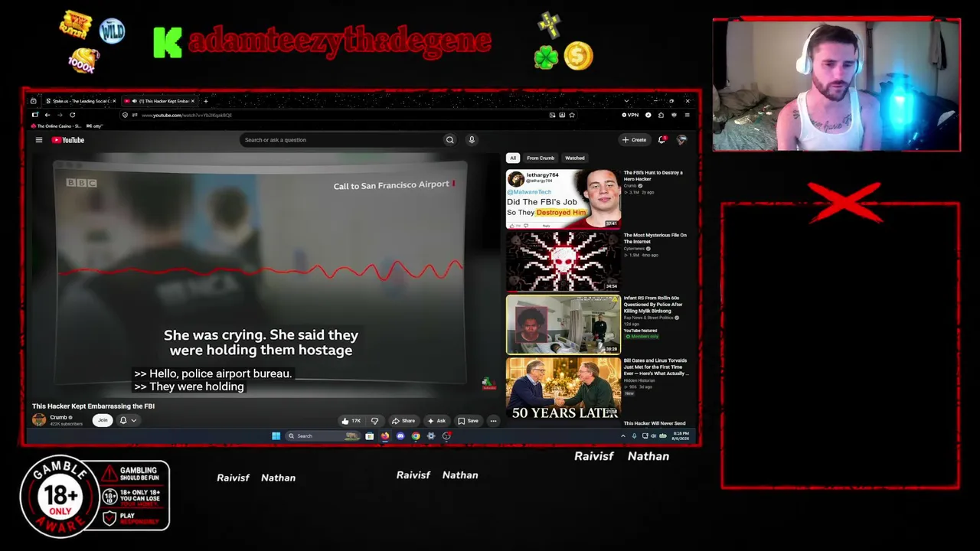
Task: Open YouTube notifications bell in the header
Action: click(x=662, y=140)
